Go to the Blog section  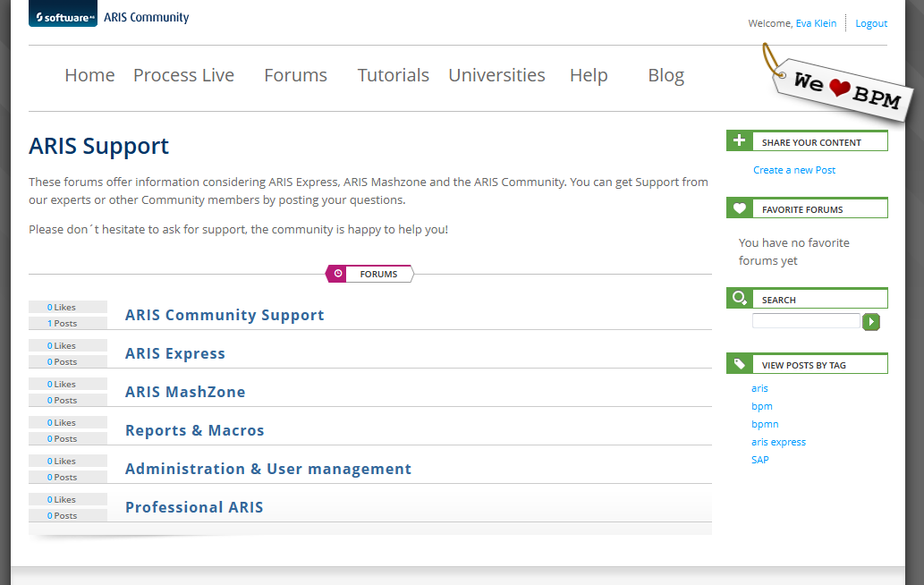click(665, 75)
